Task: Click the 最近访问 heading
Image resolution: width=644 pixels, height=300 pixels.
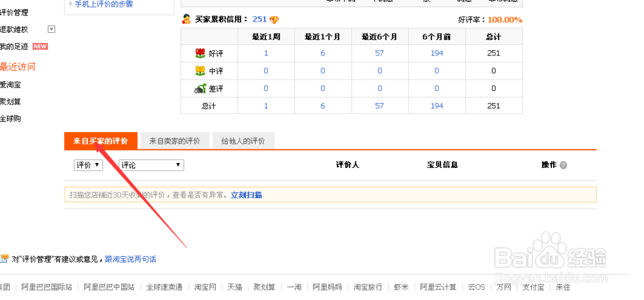Action: coord(17,67)
